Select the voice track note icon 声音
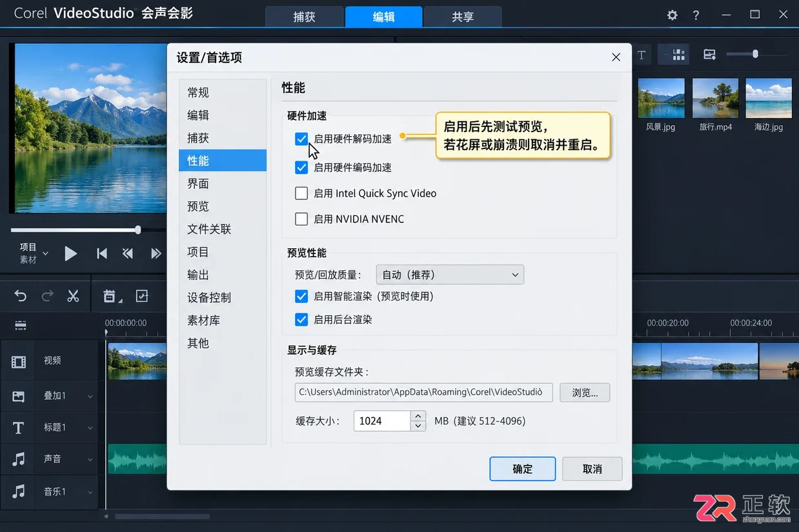 [19, 459]
